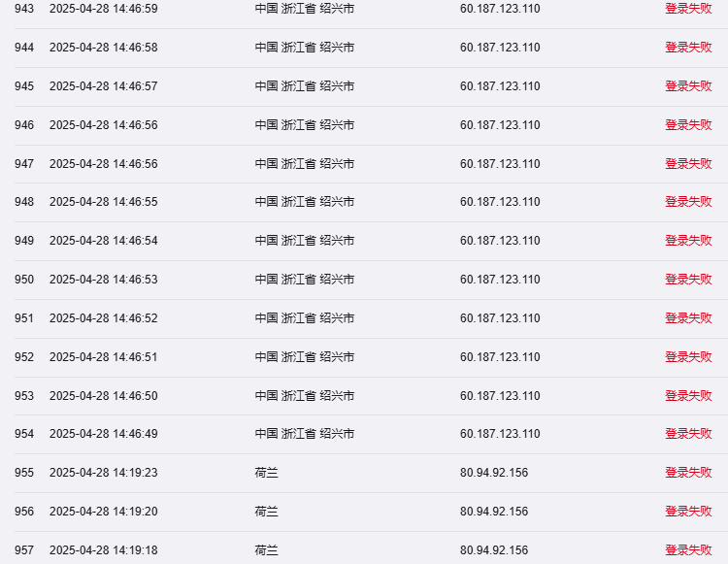728x564 pixels.
Task: Click the 登录失败 status in row 952
Action: tap(688, 356)
